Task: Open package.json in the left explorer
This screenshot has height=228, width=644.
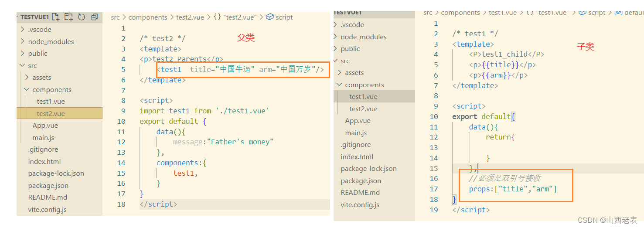Action: pos(48,186)
